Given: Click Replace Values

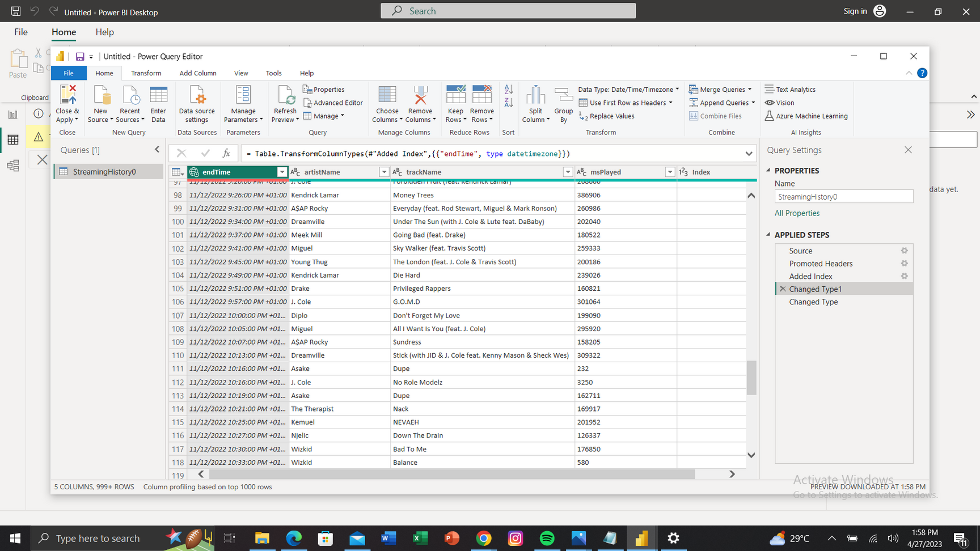Looking at the screenshot, I should (x=607, y=116).
